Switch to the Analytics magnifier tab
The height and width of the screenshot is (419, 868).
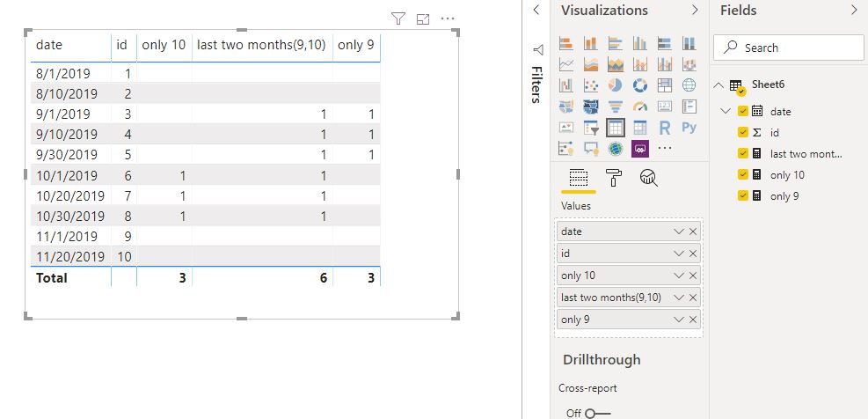649,178
